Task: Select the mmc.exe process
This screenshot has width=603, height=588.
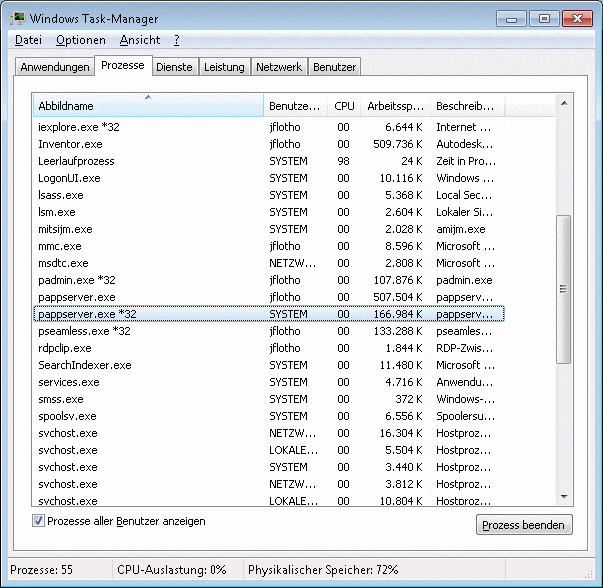Action: coord(269,246)
